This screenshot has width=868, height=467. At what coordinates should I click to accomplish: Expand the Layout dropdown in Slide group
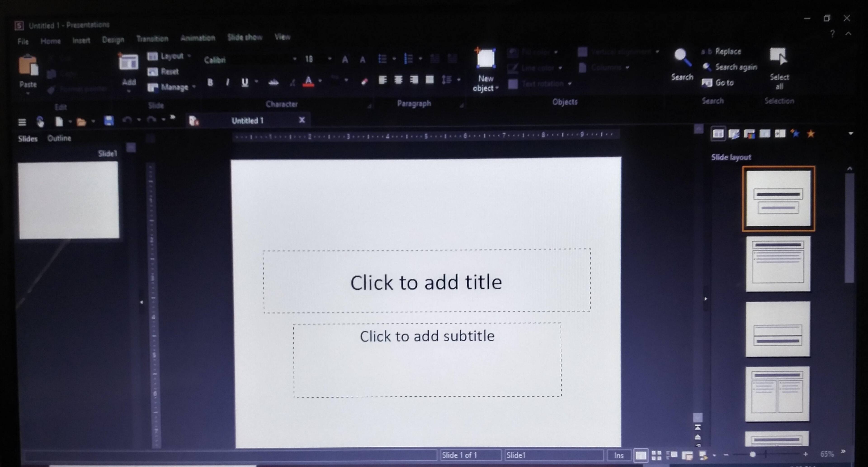pyautogui.click(x=189, y=56)
